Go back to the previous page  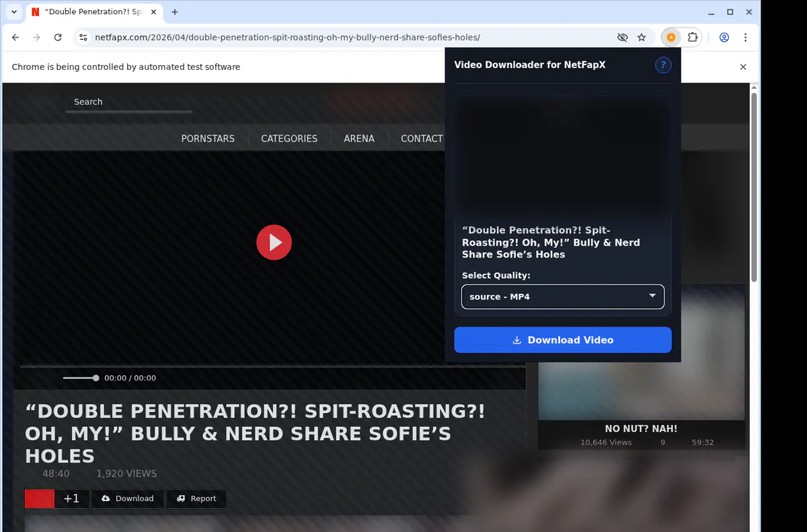[x=15, y=38]
